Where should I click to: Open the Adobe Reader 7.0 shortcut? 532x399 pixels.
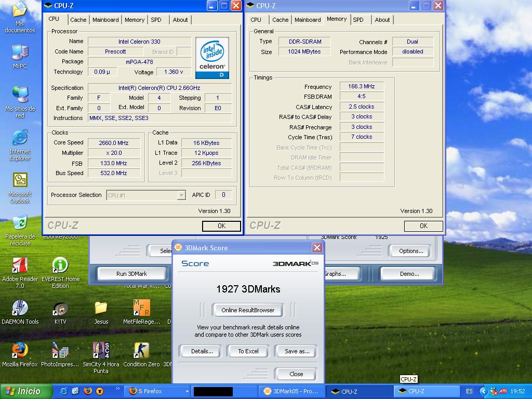click(x=20, y=265)
